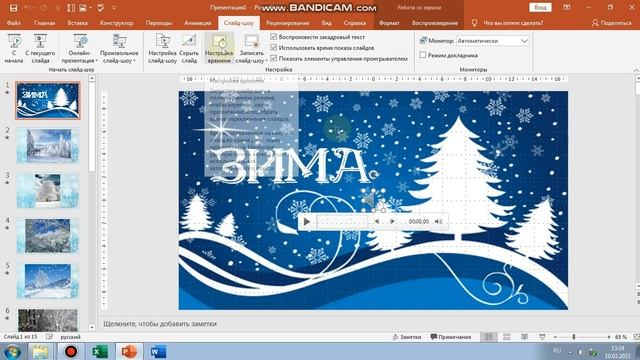Click the русский language indicator

coord(70,337)
